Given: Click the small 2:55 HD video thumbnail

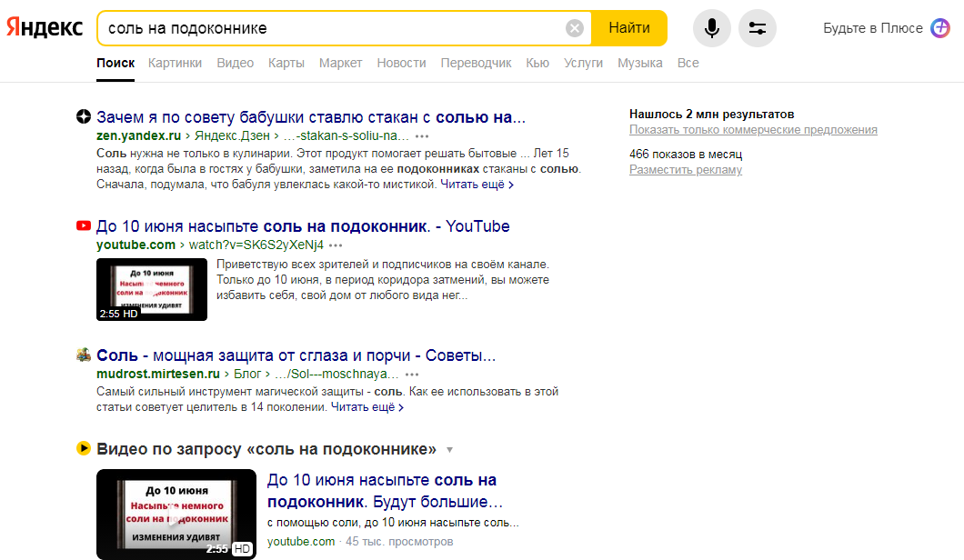Looking at the screenshot, I should [x=152, y=289].
